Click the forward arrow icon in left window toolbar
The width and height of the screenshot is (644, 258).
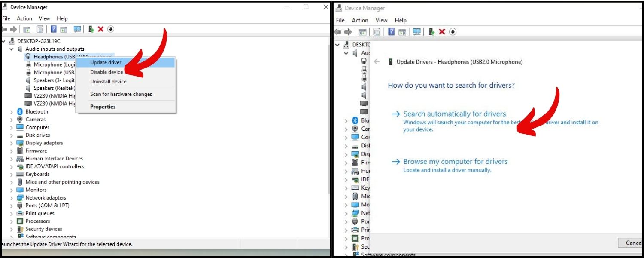pos(14,29)
